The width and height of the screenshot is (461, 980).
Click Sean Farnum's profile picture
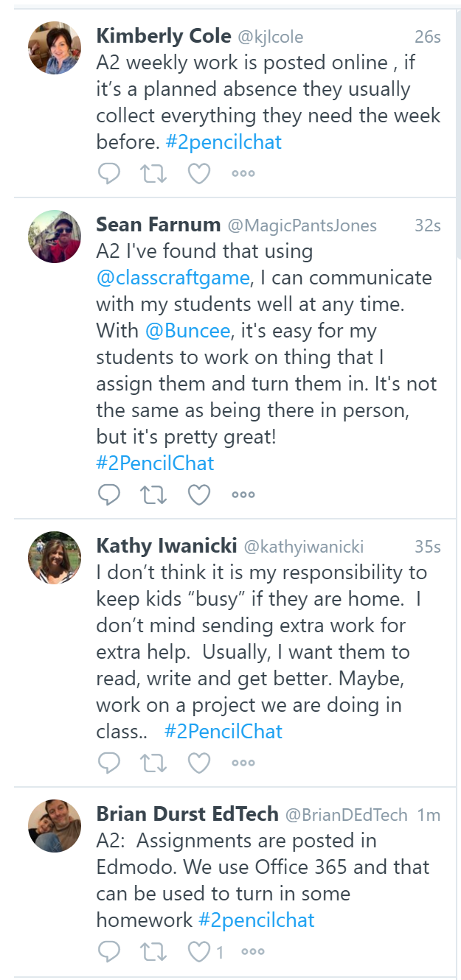55,237
